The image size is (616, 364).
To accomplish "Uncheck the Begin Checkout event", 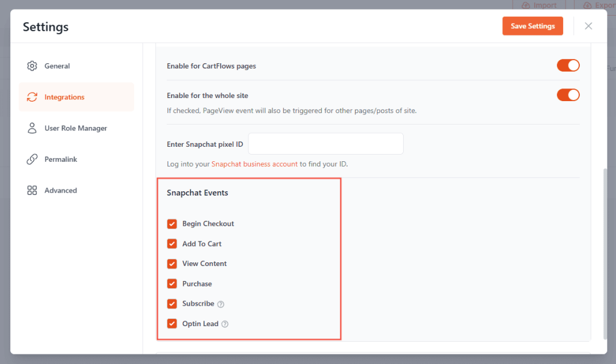I will tap(172, 223).
